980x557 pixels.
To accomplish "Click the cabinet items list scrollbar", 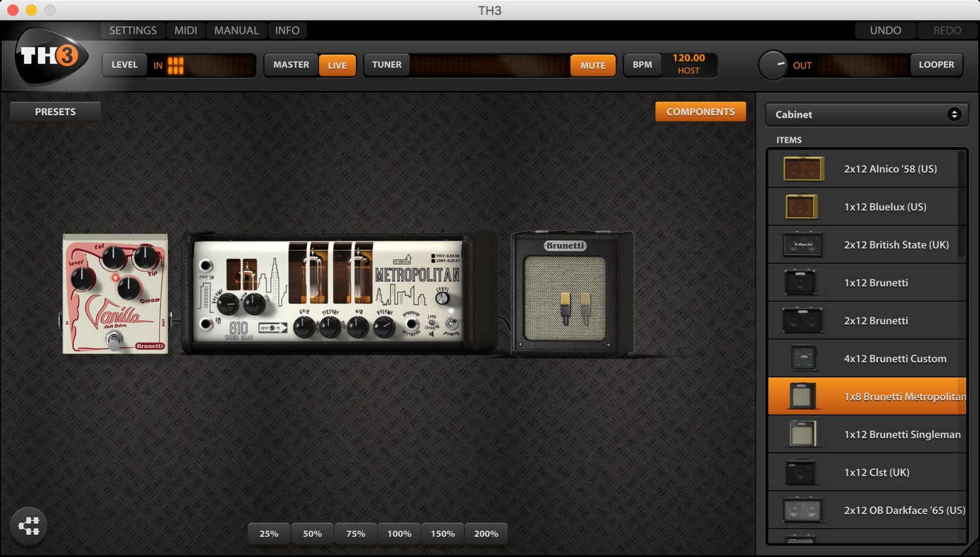I will (x=962, y=205).
